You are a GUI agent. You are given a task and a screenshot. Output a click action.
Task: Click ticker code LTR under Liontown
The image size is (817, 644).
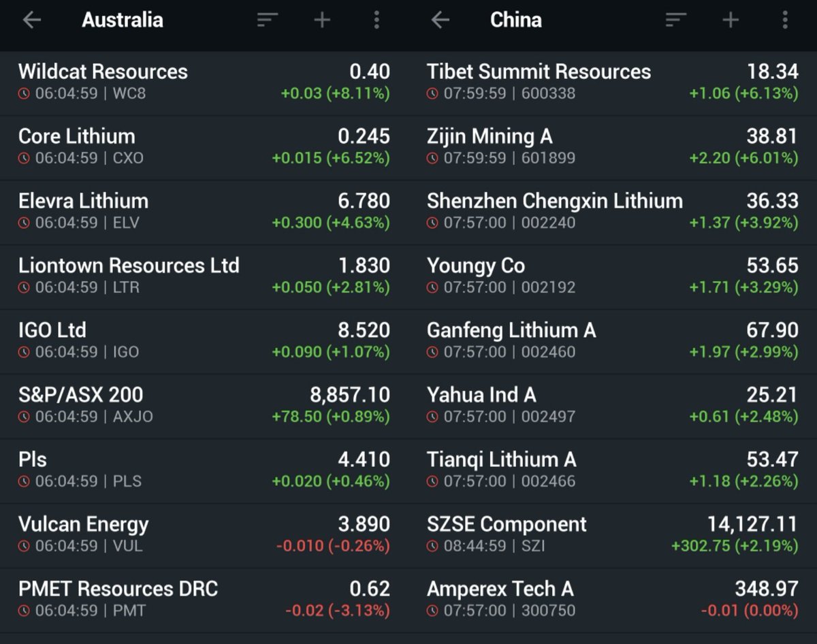(126, 287)
